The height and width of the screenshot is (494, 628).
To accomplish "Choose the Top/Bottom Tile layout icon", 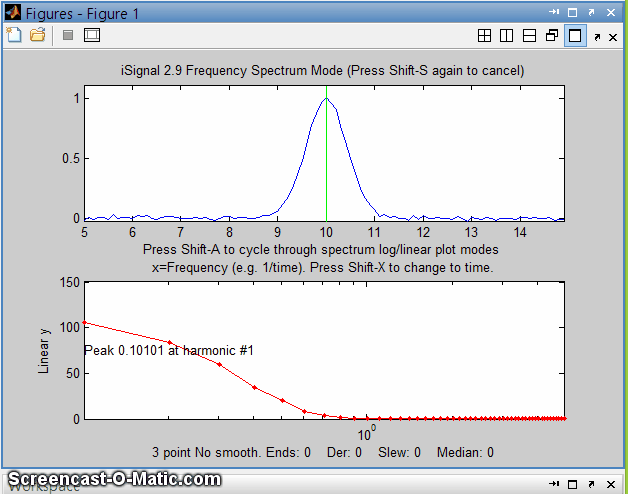I will point(529,36).
